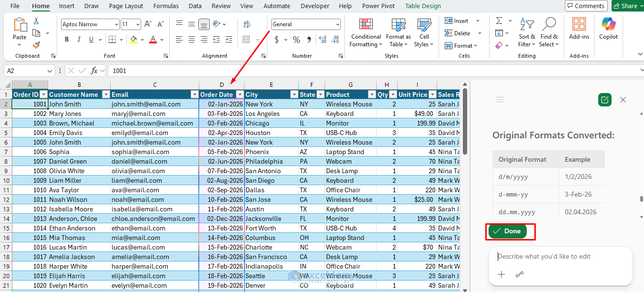
Task: Switch to Power Pivot tab
Action: [378, 6]
